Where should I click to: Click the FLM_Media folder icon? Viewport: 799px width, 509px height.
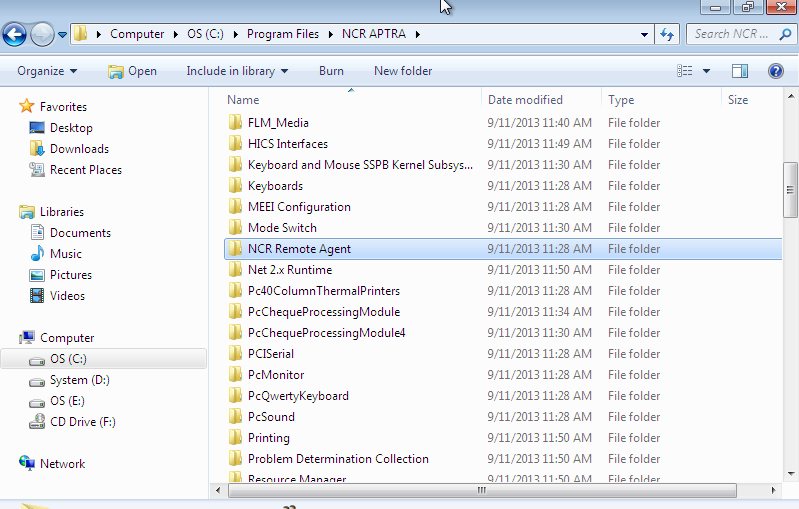pyautogui.click(x=235, y=122)
